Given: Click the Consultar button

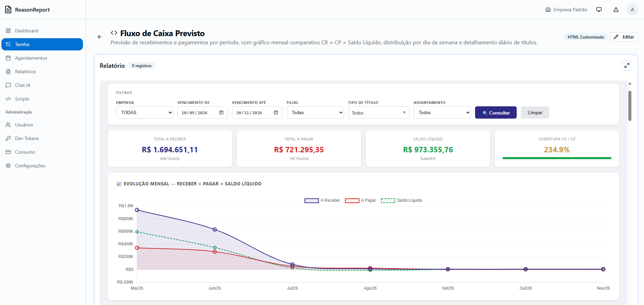Looking at the screenshot, I should click(496, 112).
